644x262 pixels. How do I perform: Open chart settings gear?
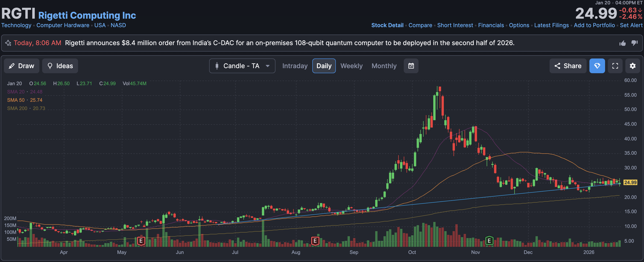coord(632,66)
